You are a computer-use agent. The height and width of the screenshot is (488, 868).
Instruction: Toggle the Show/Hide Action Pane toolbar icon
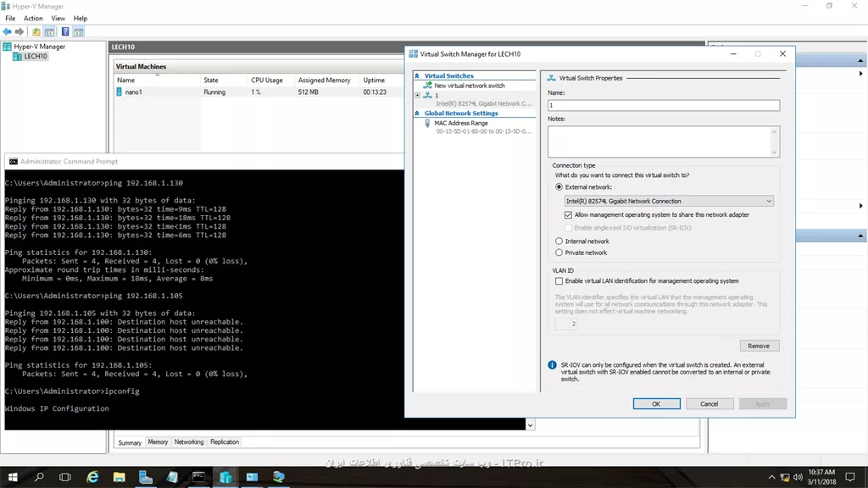79,31
